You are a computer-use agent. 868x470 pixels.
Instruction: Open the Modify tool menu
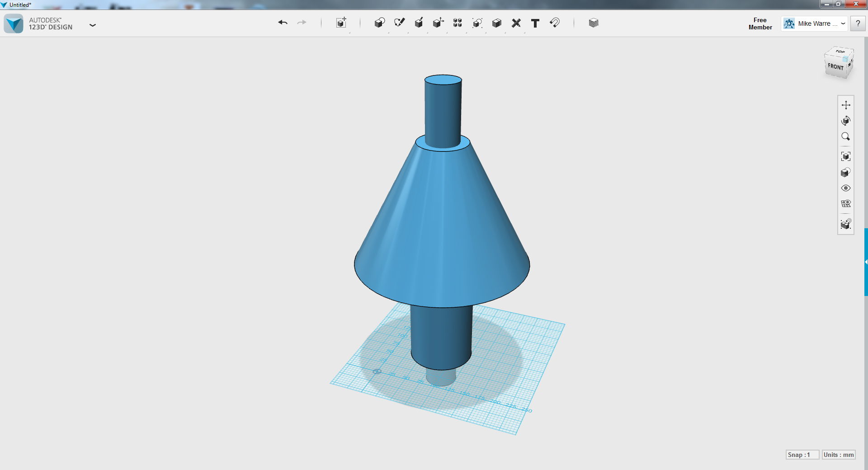438,23
